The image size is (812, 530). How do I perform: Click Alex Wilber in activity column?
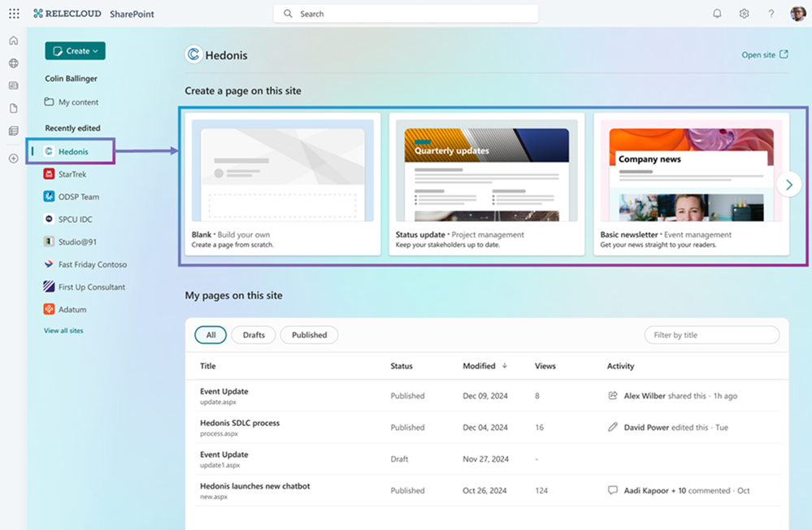[645, 395]
